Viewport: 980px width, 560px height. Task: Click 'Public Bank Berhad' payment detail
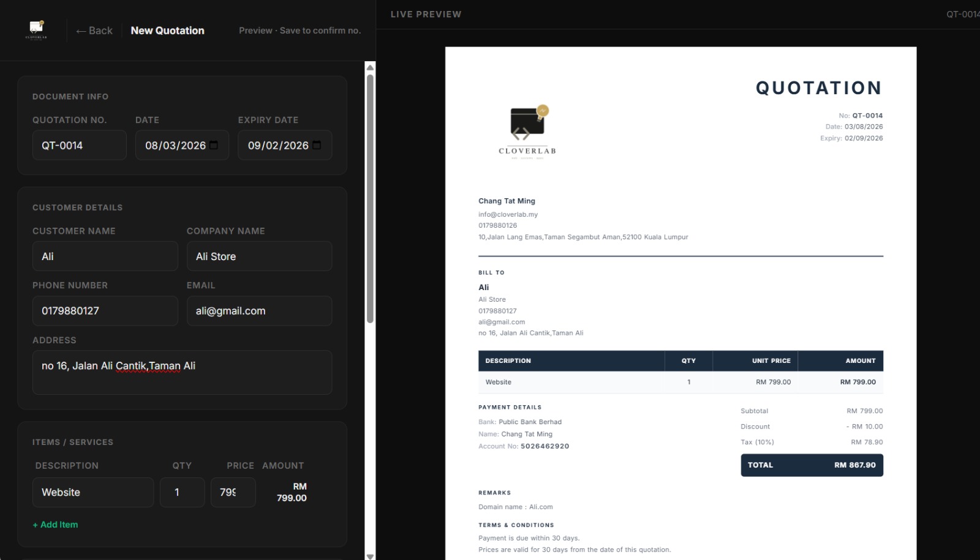tap(530, 422)
